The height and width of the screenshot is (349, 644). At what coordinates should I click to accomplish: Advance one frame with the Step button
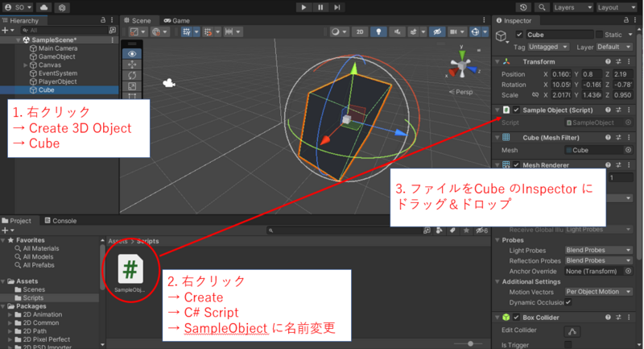tap(337, 7)
